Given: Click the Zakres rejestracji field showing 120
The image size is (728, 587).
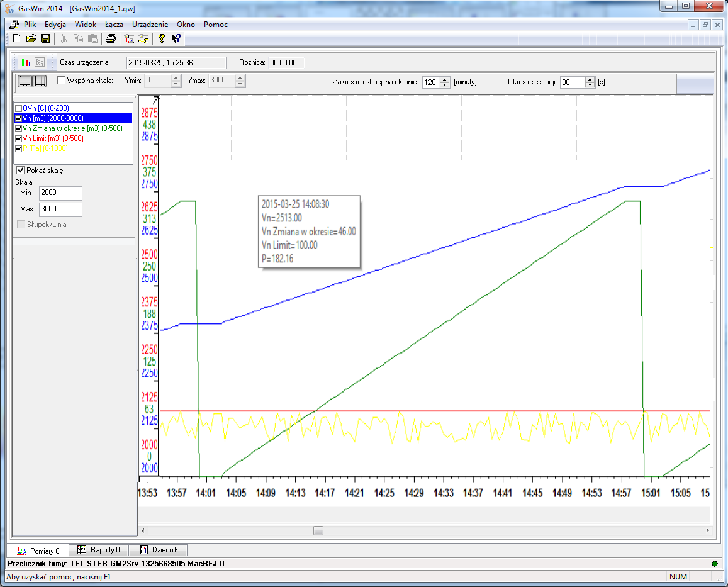Looking at the screenshot, I should point(431,82).
